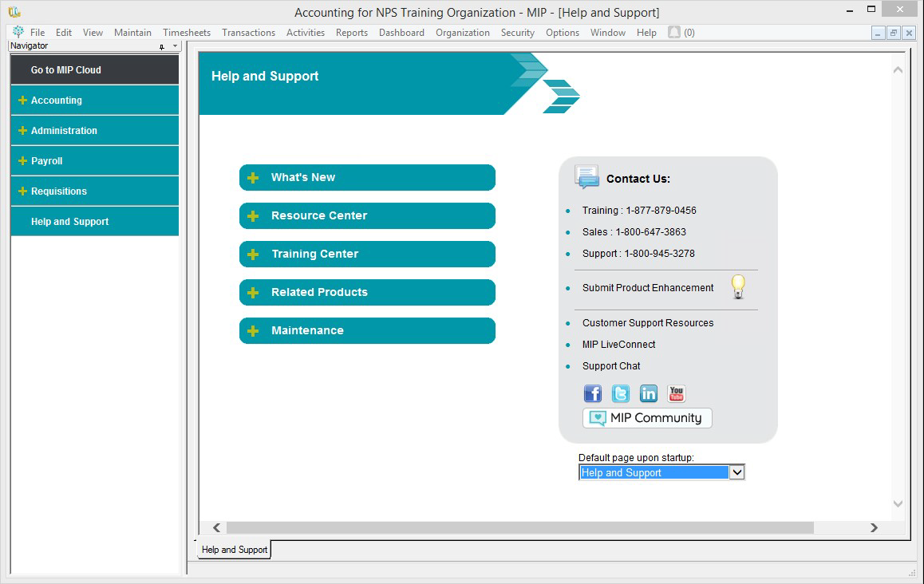Open the Window menu
Screen dimensions: 924x584
tap(607, 33)
